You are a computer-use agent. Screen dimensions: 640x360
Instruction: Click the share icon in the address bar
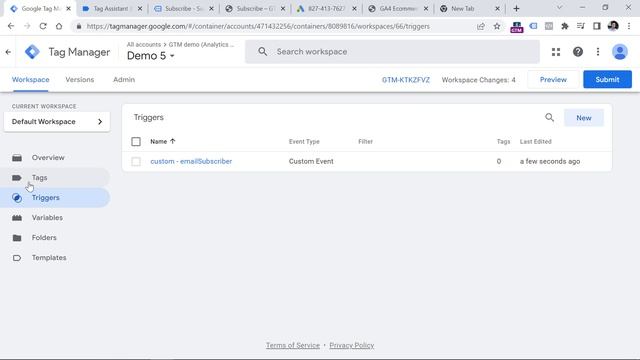coord(481,26)
